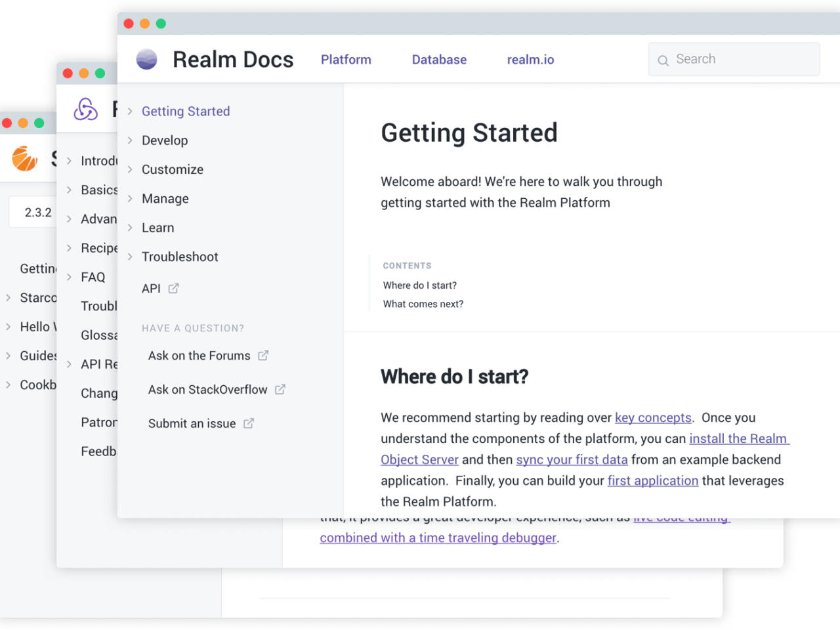Select Customize in the sidebar

(x=173, y=169)
